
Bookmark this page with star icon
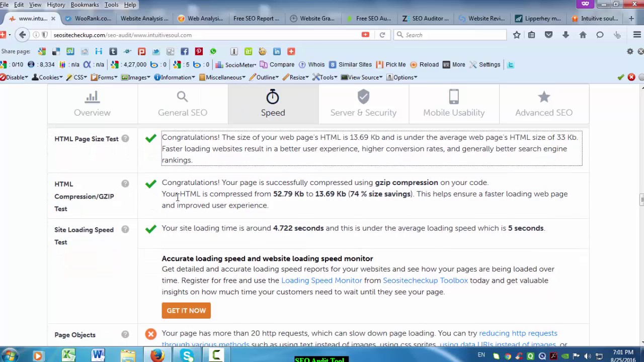click(517, 35)
